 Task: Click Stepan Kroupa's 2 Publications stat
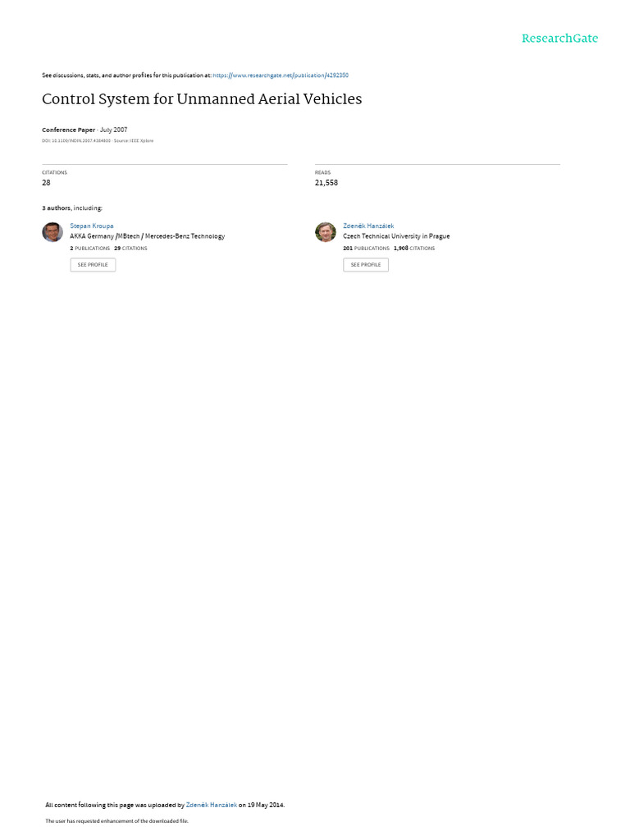90,249
